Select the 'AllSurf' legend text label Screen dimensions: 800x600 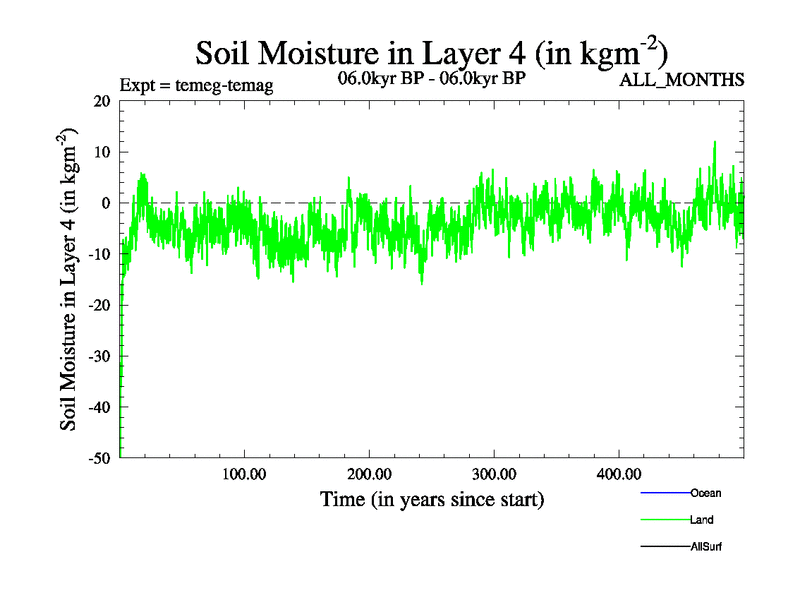pyautogui.click(x=706, y=547)
